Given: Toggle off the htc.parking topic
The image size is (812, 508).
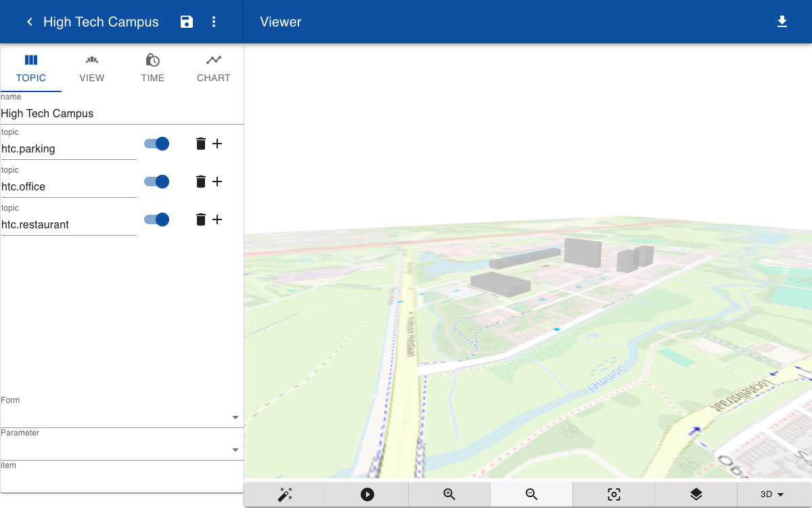Looking at the screenshot, I should click(x=156, y=144).
